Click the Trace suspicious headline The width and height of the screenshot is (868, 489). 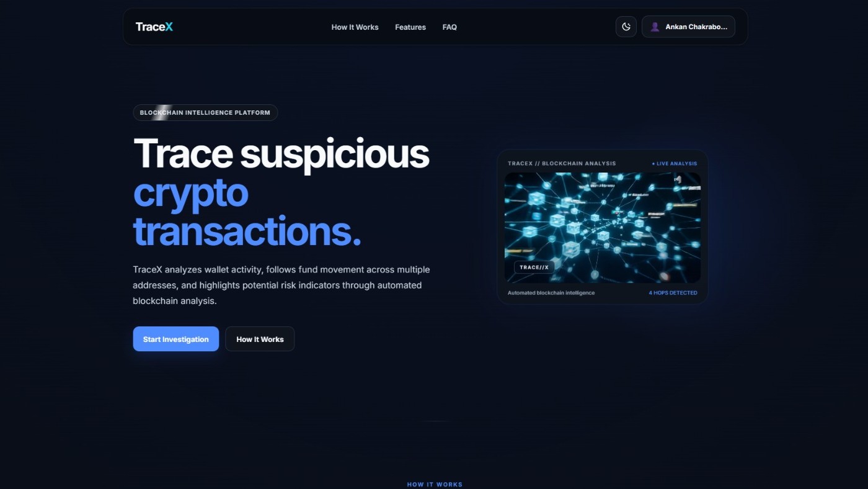point(281,153)
